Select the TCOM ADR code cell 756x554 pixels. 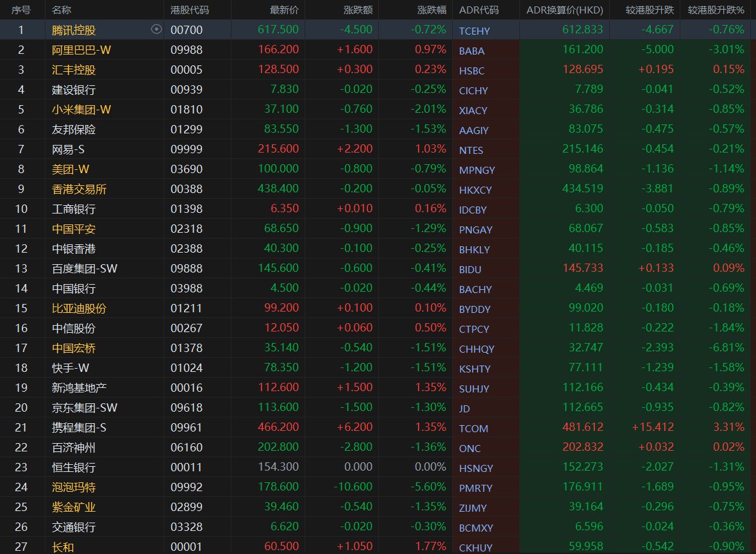click(x=473, y=428)
